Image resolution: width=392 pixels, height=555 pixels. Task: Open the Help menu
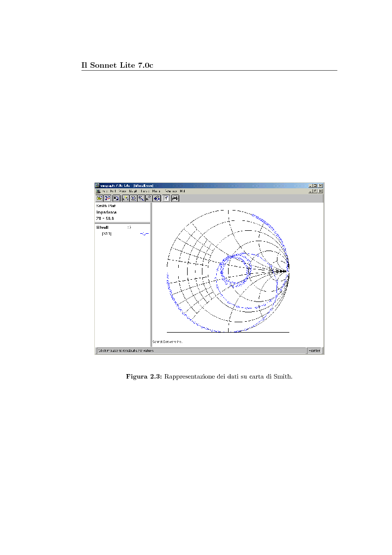click(x=182, y=191)
